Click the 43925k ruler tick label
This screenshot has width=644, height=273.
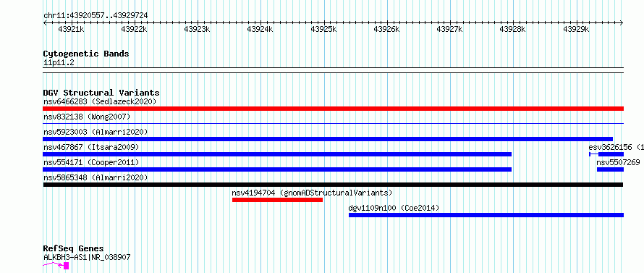pos(324,30)
